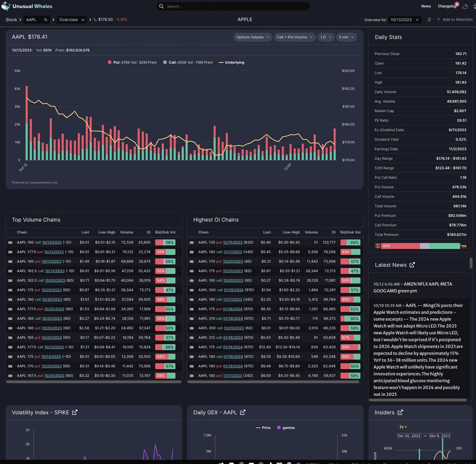The height and width of the screenshot is (464, 476).
Task: Click Add to Watchlist
Action: pos(455,19)
